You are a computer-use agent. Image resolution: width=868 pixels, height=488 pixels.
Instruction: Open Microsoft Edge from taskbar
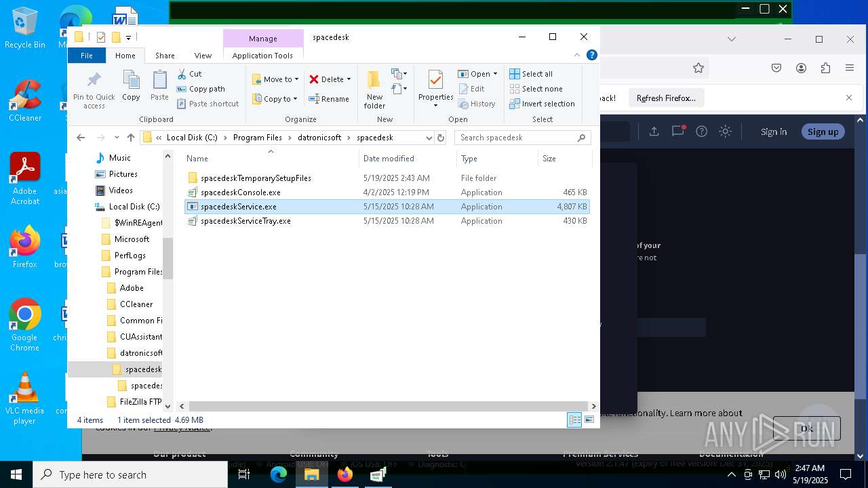click(x=279, y=474)
